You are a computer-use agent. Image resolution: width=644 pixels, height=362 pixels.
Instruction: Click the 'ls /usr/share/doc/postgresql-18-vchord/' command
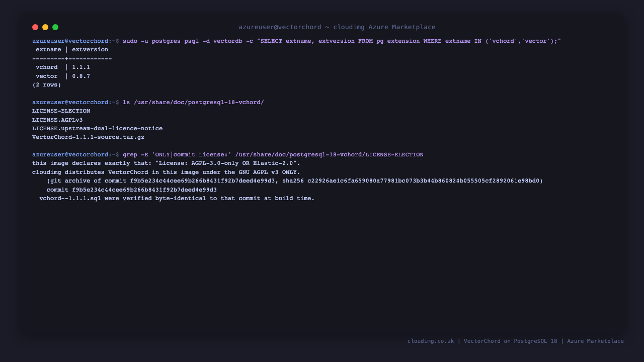click(x=193, y=103)
